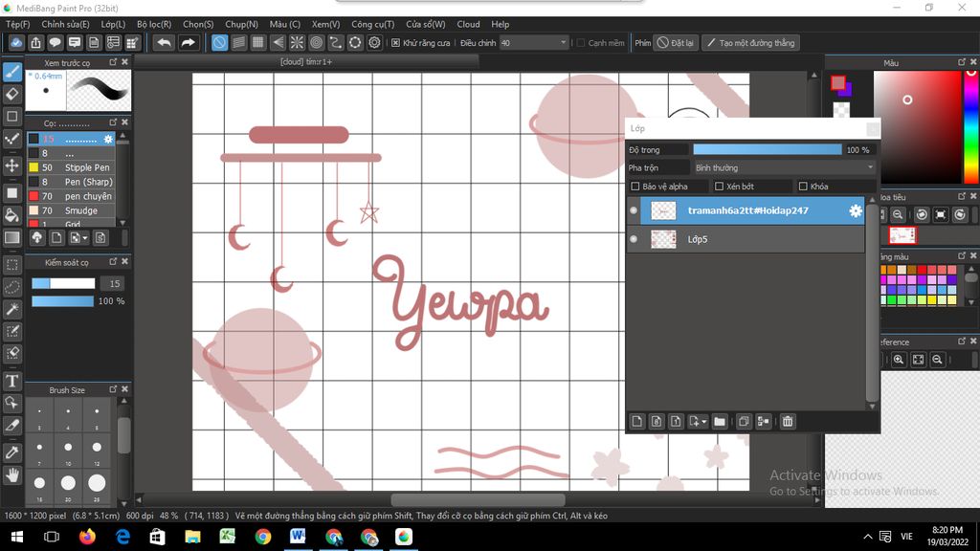This screenshot has height=551, width=980.
Task: Open Pha trộn blending dropdown
Action: pos(785,167)
